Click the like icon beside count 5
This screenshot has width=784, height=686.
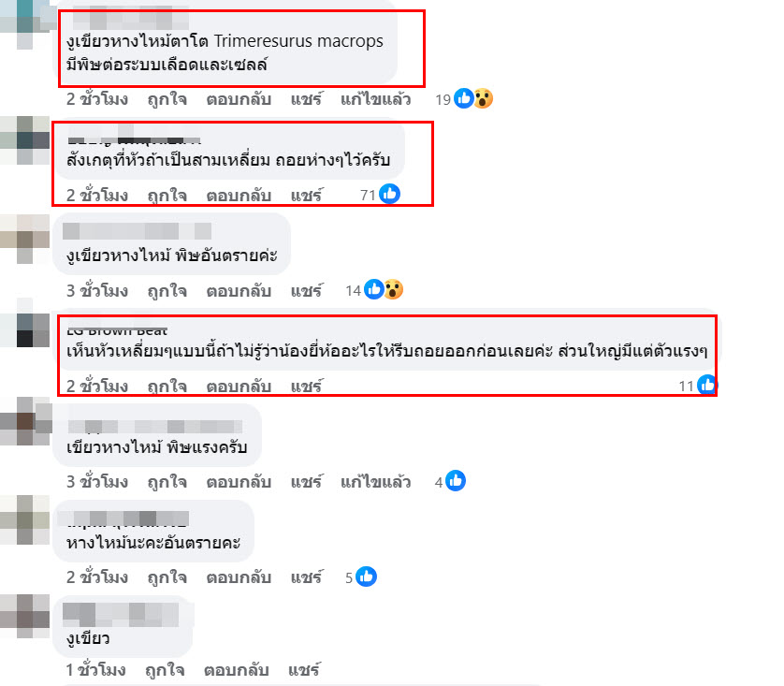click(x=366, y=577)
